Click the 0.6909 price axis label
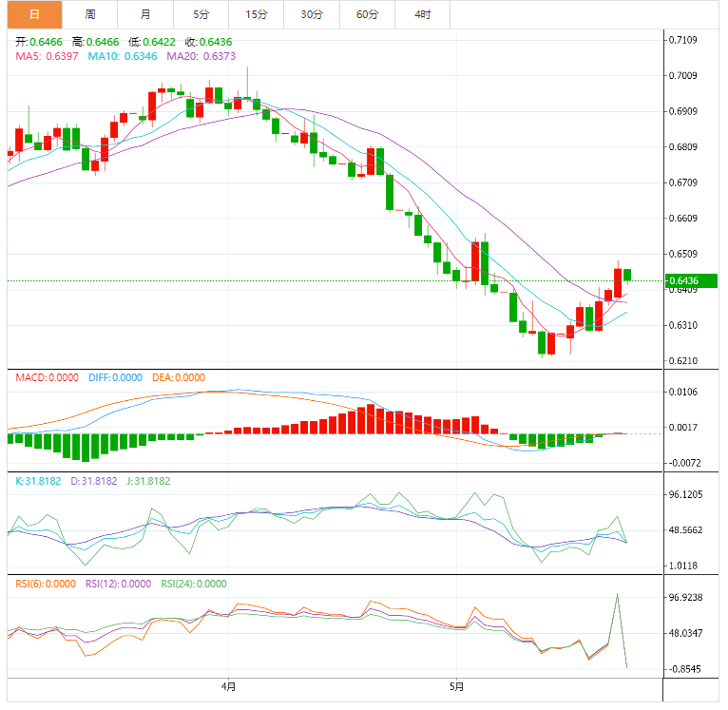Viewport: 728px width, 710px height. 683,111
